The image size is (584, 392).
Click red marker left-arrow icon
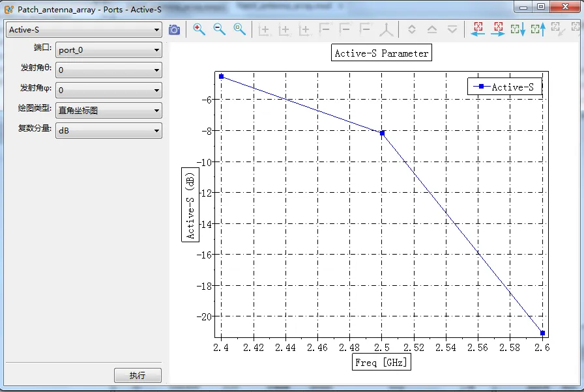tap(478, 29)
